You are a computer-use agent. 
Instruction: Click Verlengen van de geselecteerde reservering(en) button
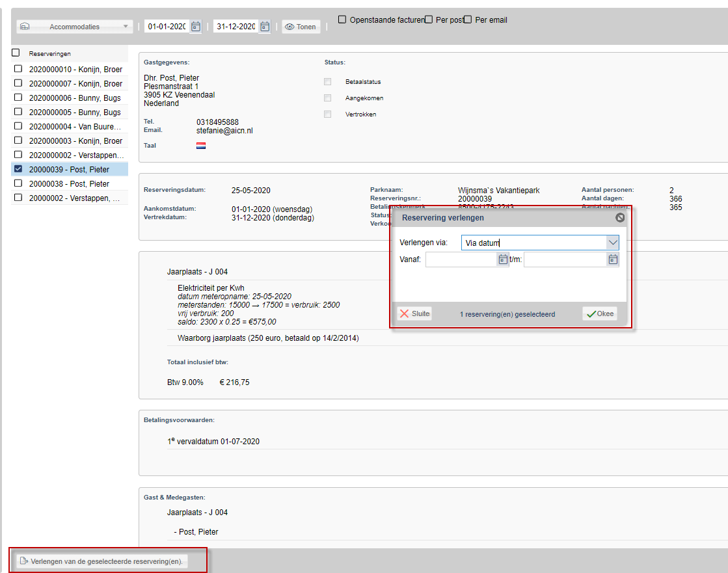click(102, 561)
